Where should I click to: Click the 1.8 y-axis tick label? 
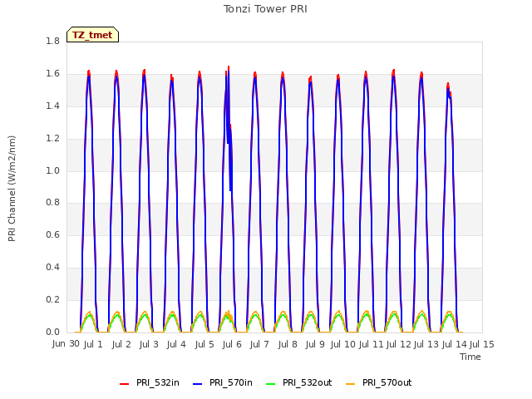[52, 41]
